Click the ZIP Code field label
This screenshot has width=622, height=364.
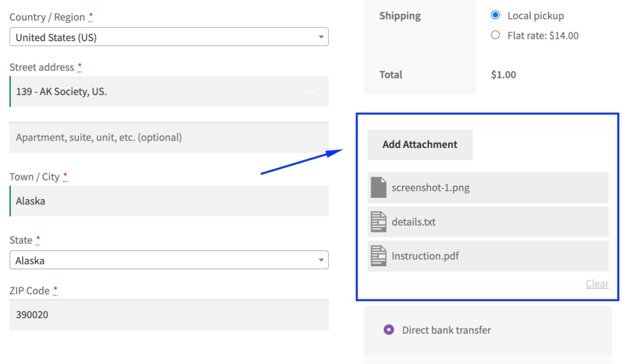tap(29, 291)
